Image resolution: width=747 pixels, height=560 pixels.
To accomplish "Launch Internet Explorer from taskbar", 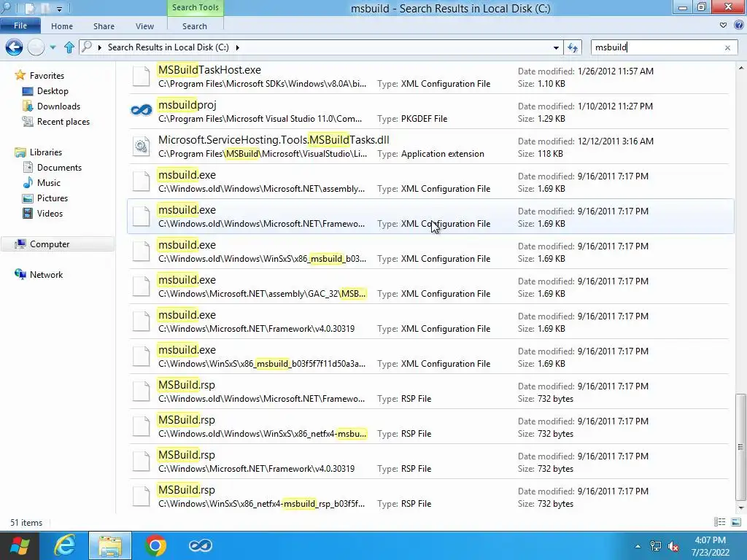I will 64,545.
